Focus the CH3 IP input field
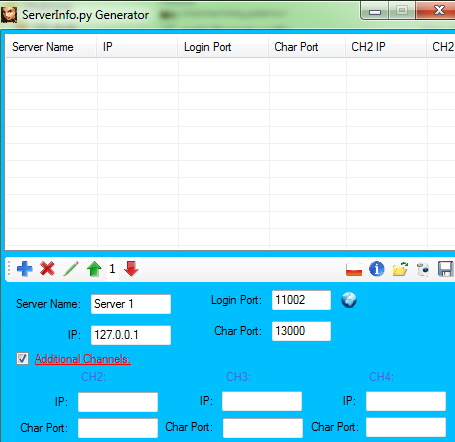 tap(262, 401)
